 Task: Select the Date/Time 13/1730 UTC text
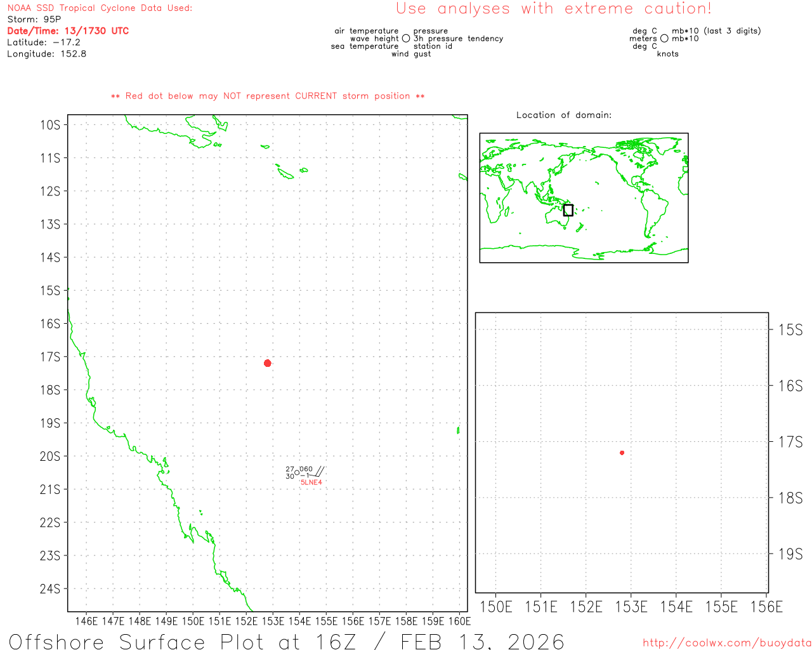tap(68, 31)
